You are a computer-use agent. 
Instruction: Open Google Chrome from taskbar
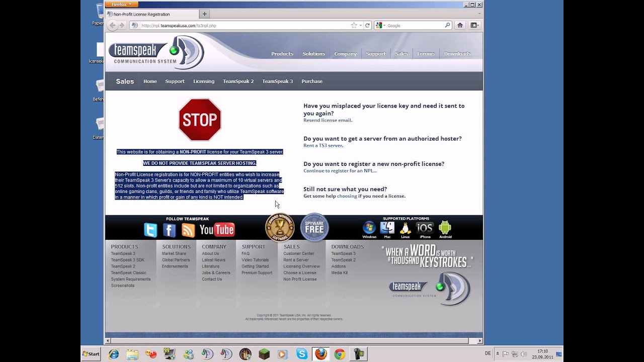(x=340, y=354)
